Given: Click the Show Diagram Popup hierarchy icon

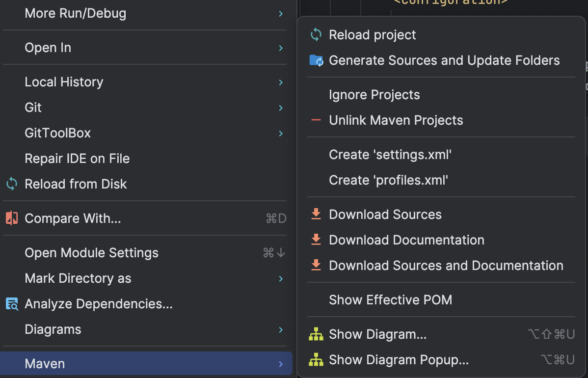Looking at the screenshot, I should (x=316, y=360).
